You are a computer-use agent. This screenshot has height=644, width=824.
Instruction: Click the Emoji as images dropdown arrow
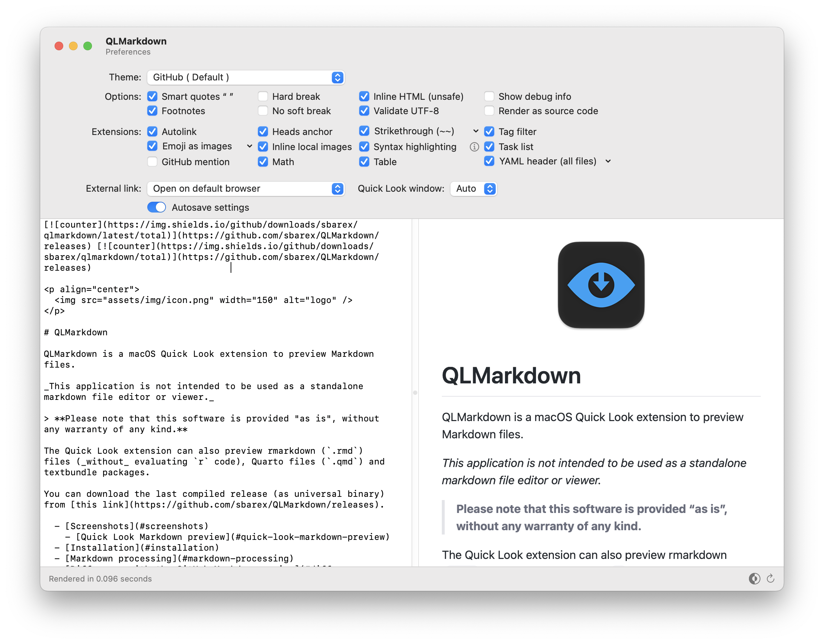249,146
